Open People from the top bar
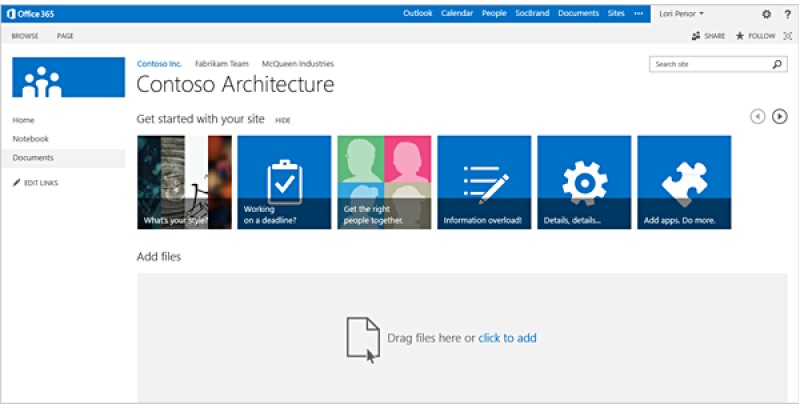Viewport: 799px width, 414px height. (x=494, y=13)
